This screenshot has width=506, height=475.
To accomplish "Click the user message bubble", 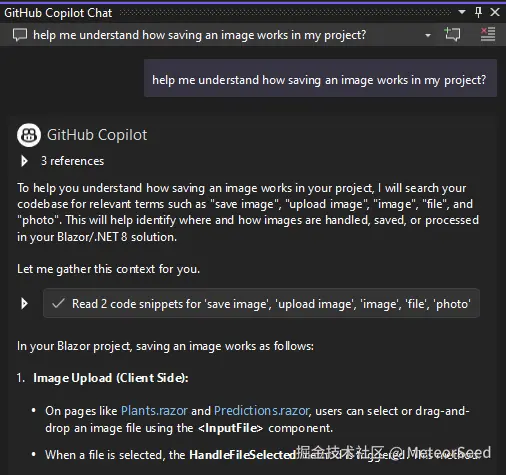I will point(320,78).
